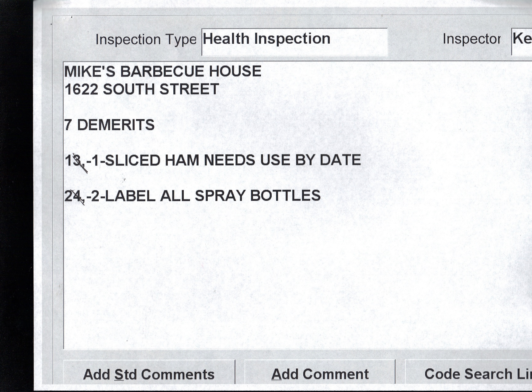Click the 7 DEMERITS line
The width and height of the screenshot is (532, 392).
109,125
